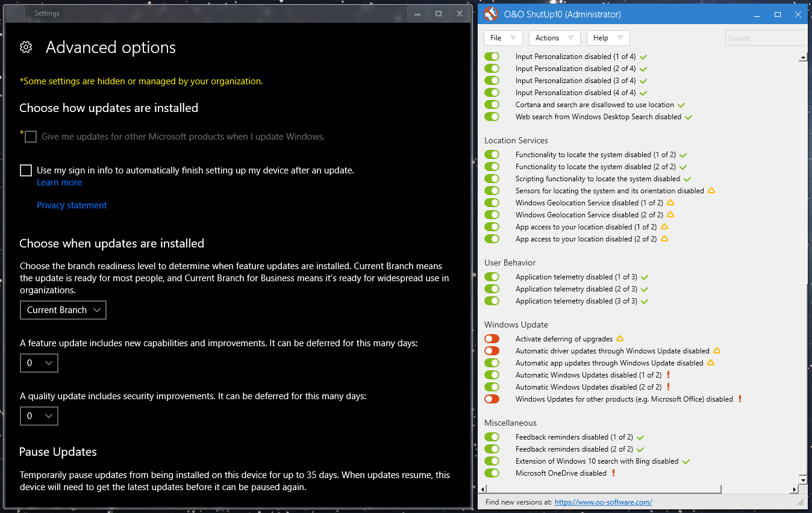The image size is (812, 513).
Task: Click red exclamation icon beside Microsoft OneDrive disabled
Action: [x=613, y=473]
